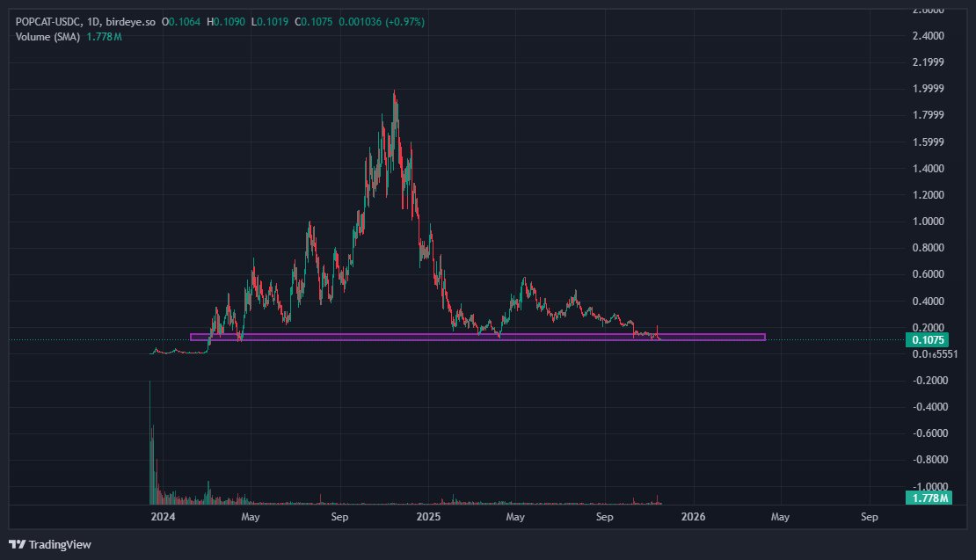This screenshot has width=976, height=560.
Task: Click the O0.1064 open value in legend
Action: [180, 20]
